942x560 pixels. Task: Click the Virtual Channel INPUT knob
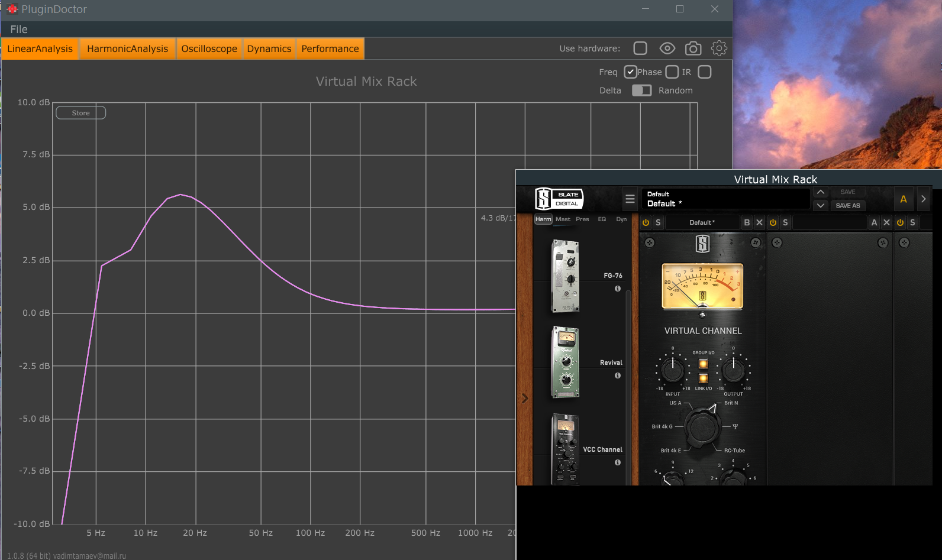click(673, 370)
